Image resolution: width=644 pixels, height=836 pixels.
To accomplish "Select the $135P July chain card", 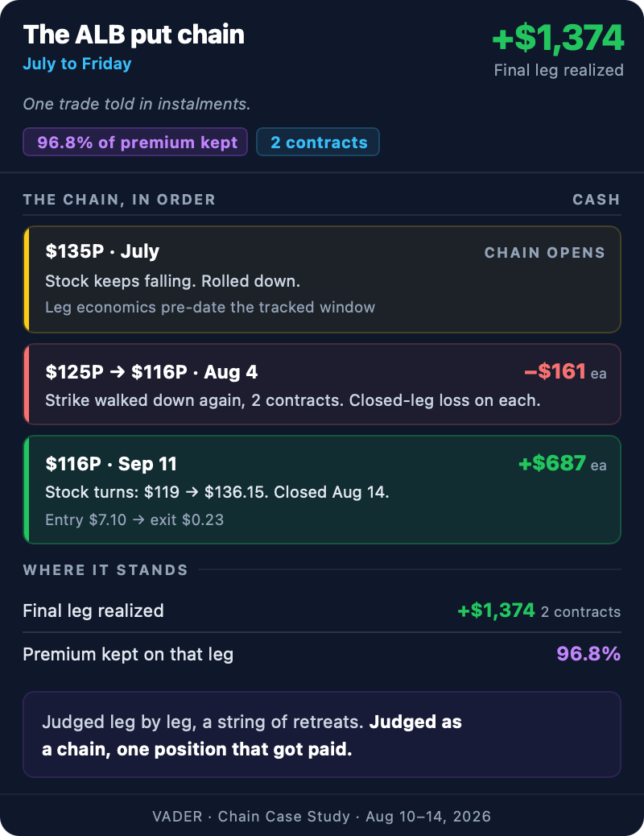I will (323, 279).
